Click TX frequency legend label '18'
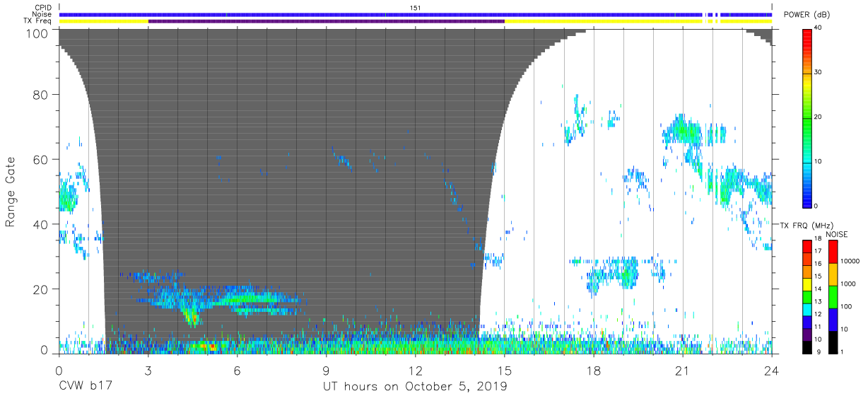The width and height of the screenshot is (868, 401). tap(819, 240)
